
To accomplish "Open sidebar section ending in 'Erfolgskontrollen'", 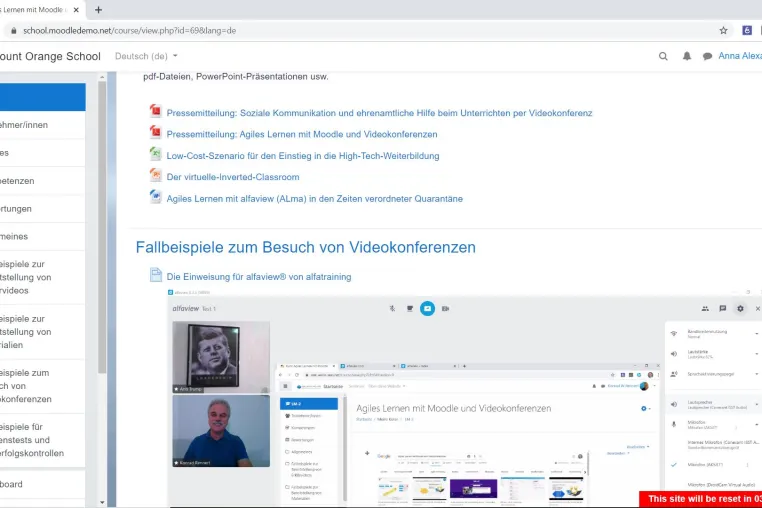I will pyautogui.click(x=43, y=440).
